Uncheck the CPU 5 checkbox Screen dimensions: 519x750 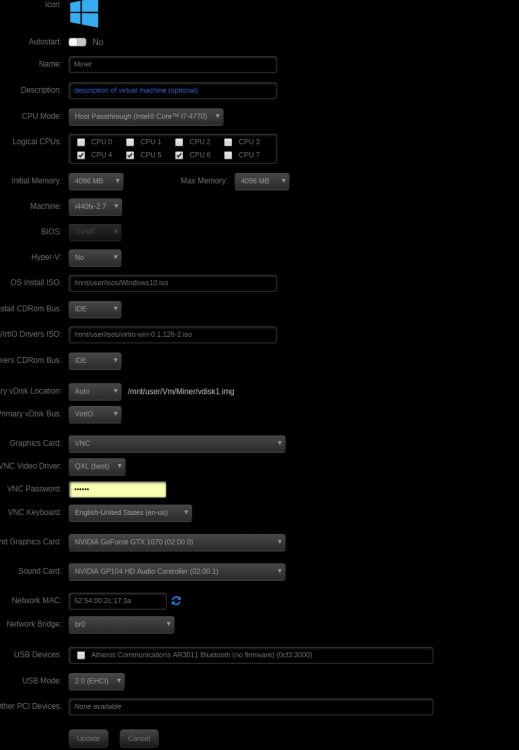click(x=130, y=155)
